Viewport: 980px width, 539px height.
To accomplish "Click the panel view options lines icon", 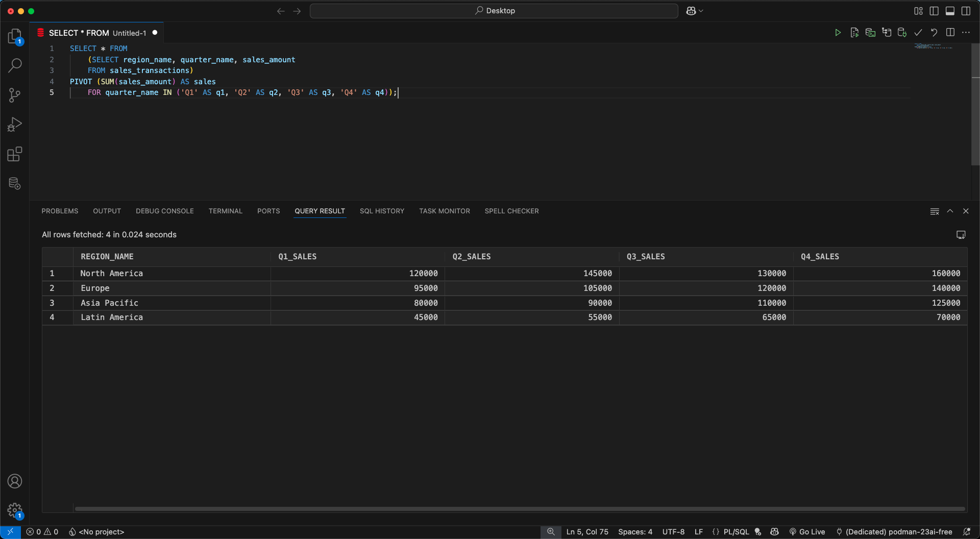I will (x=935, y=211).
